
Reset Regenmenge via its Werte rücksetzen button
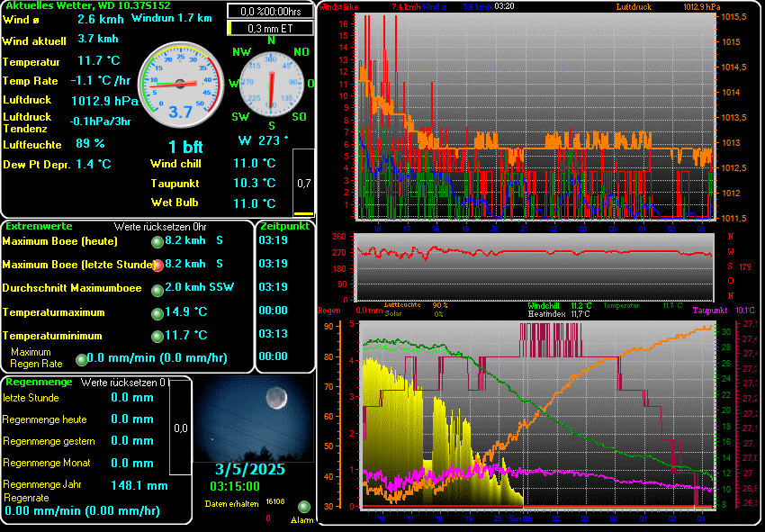click(124, 383)
